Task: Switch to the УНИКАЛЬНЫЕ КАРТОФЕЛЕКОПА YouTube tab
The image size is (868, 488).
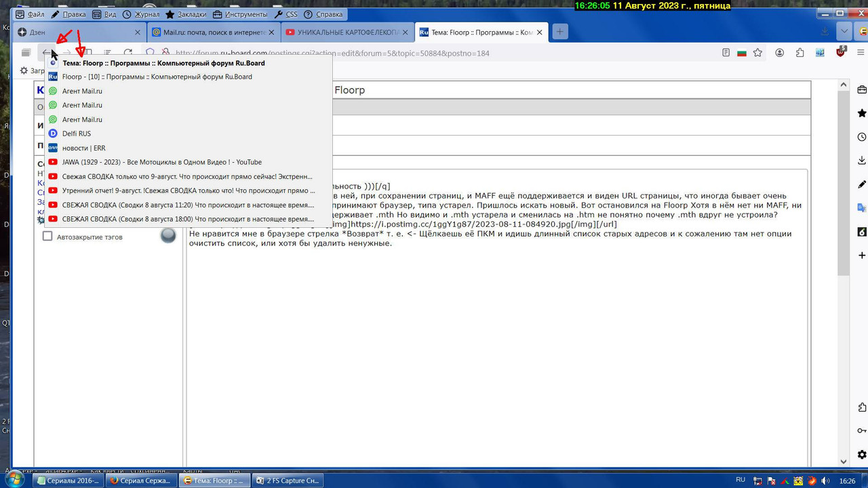Action: pyautogui.click(x=347, y=32)
